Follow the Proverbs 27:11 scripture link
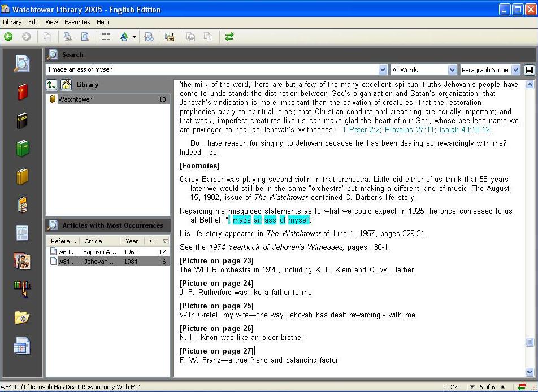Image resolution: width=538 pixels, height=392 pixels. (x=410, y=130)
